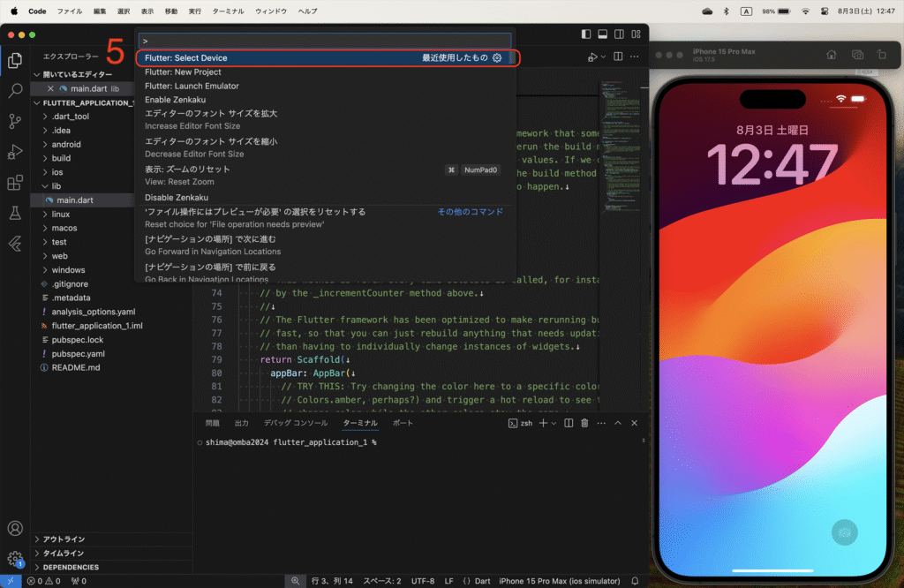This screenshot has width=904, height=588.
Task: Click UTF-8 encoding in status bar
Action: coord(423,581)
